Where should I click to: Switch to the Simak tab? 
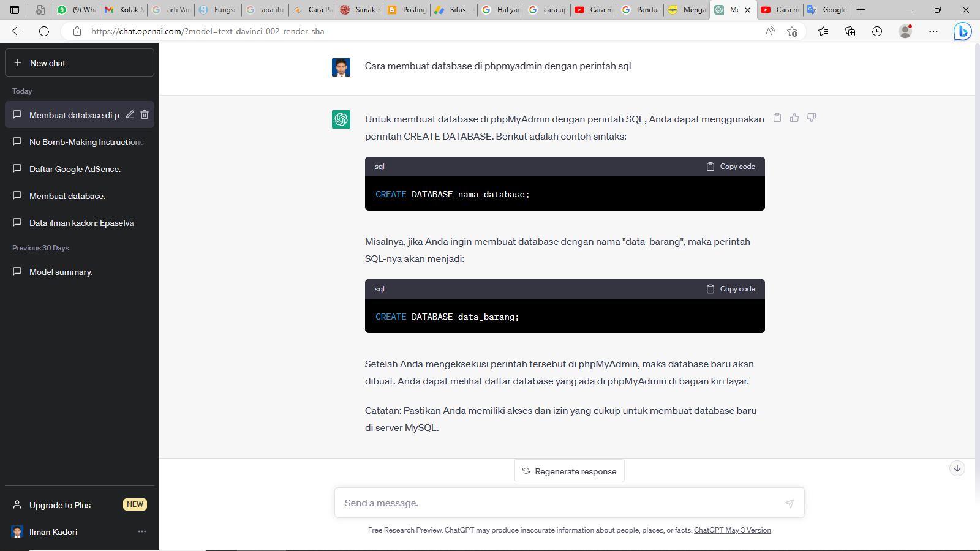point(360,10)
